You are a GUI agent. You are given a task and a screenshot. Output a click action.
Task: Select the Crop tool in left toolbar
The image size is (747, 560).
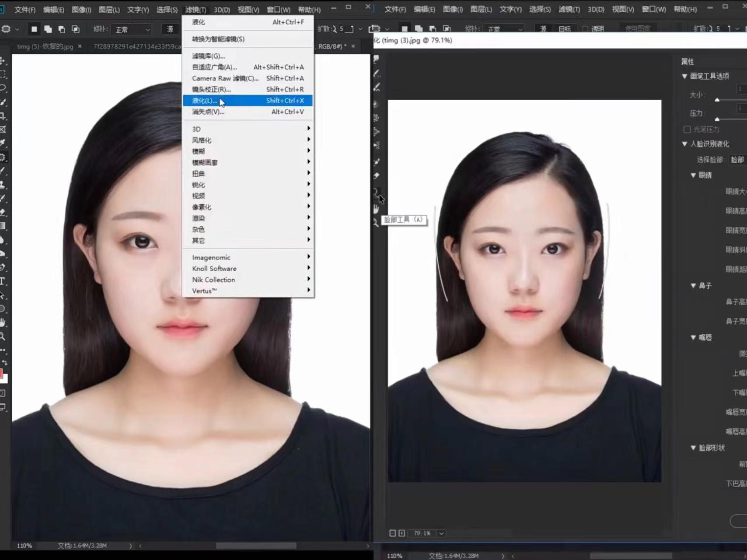[x=3, y=116]
